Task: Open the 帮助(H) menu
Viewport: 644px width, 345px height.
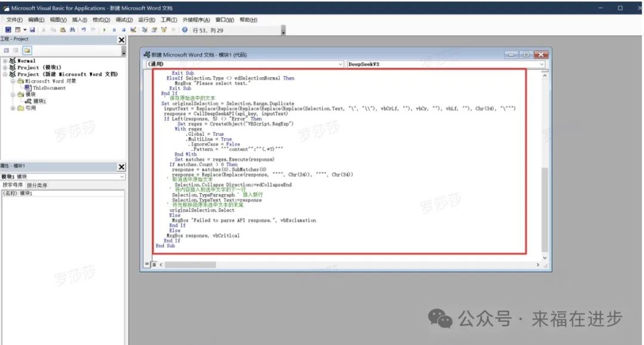Action: (x=248, y=20)
